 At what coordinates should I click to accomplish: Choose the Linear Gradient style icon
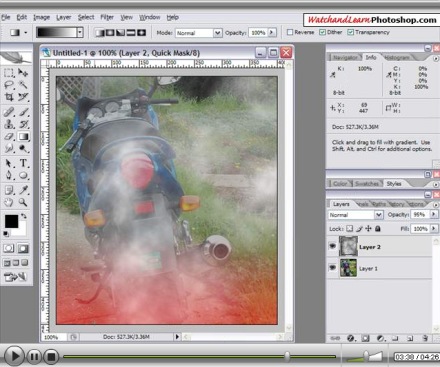pos(99,33)
